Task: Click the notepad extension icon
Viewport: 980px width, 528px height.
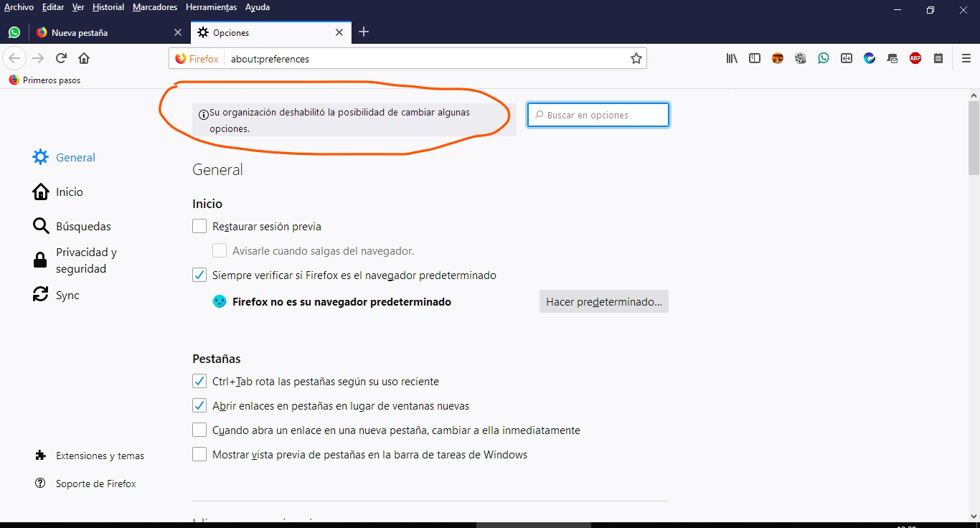Action: pos(938,59)
